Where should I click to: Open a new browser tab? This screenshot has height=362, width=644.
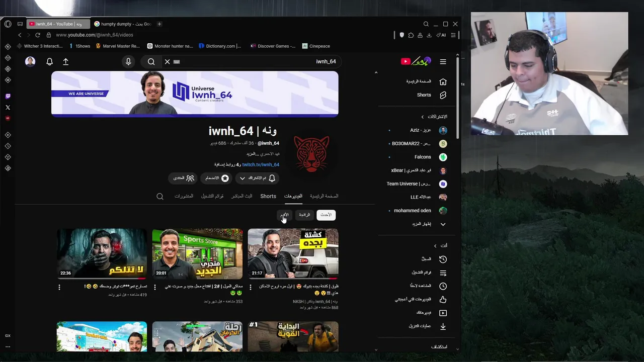(x=159, y=24)
